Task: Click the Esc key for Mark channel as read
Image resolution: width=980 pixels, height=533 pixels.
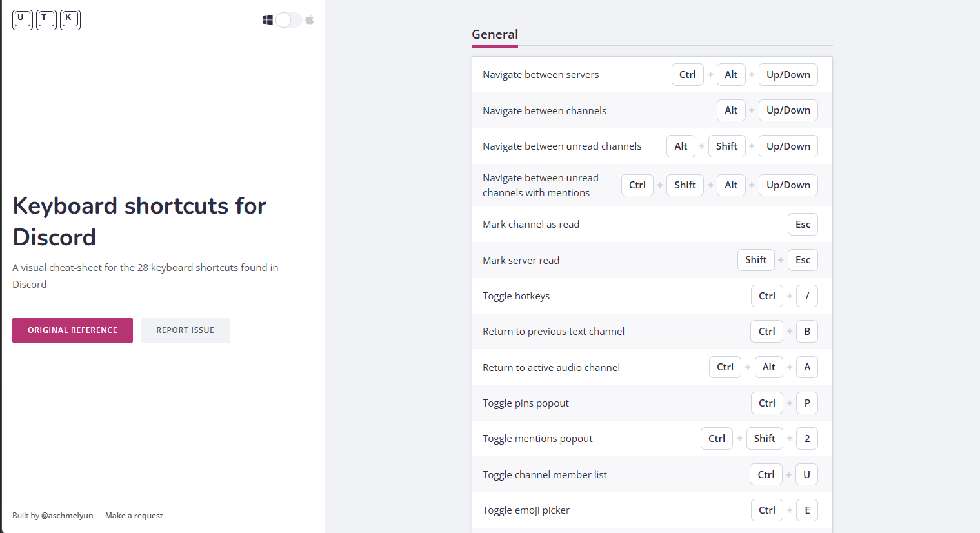Action: tap(803, 225)
